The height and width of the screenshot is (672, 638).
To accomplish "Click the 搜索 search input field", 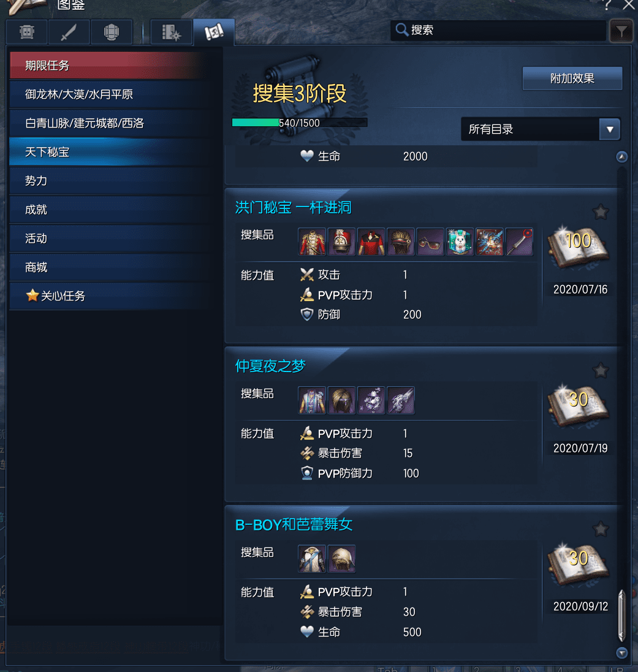I will [x=498, y=30].
